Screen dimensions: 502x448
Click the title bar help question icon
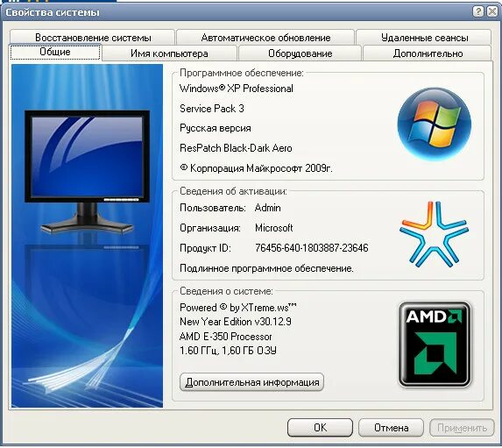click(478, 12)
